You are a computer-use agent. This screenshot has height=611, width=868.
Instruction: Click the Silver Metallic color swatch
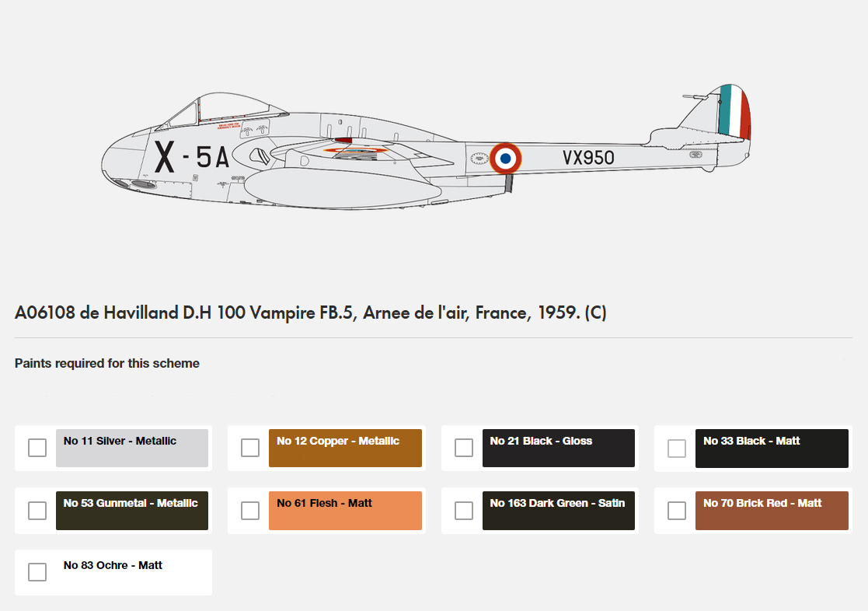132,448
